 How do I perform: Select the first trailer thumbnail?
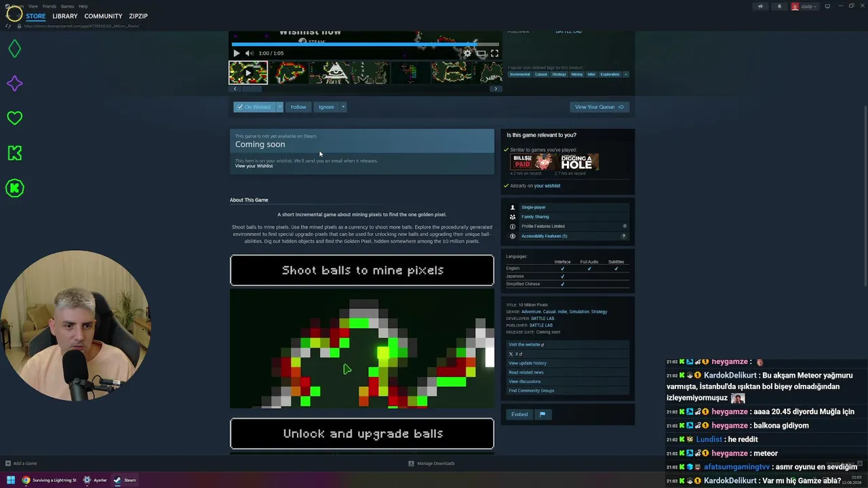248,73
